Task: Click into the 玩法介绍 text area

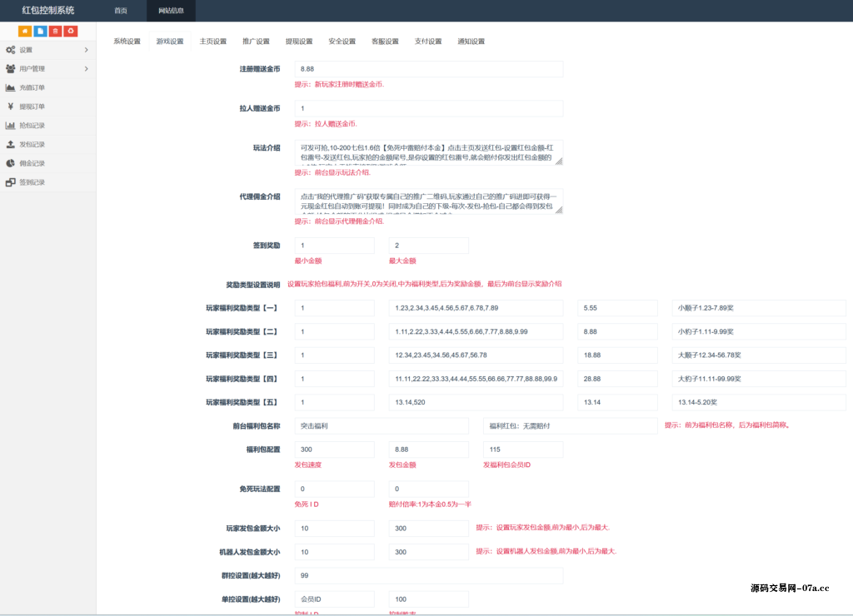Action: (429, 152)
